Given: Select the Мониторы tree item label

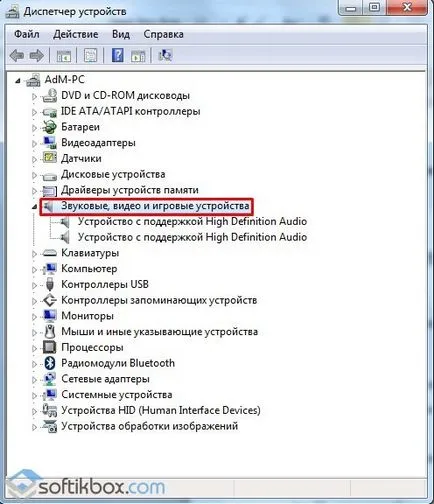Looking at the screenshot, I should [87, 316].
